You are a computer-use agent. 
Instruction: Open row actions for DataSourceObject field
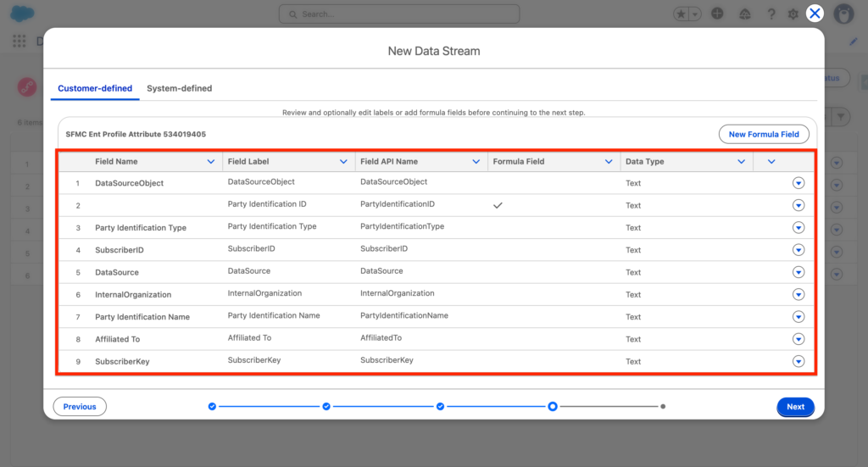(798, 183)
